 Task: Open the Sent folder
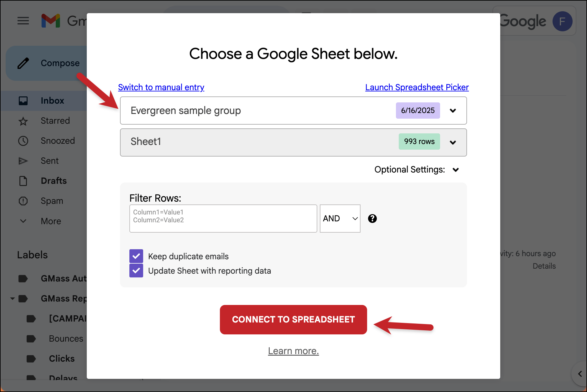pos(49,161)
